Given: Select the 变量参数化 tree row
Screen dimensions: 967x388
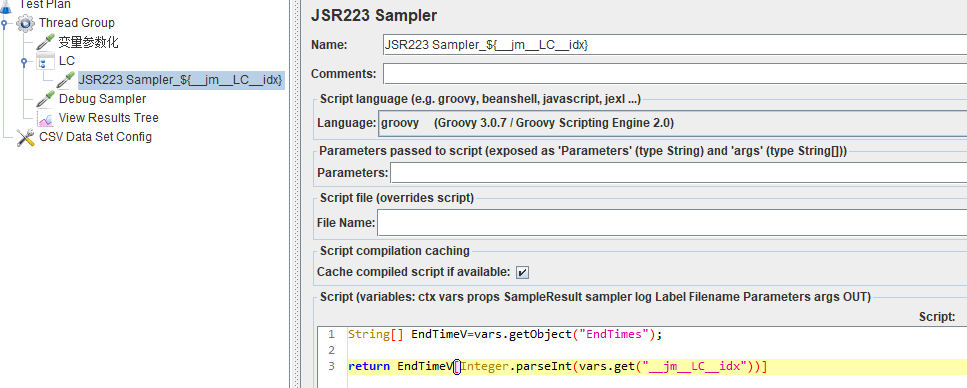Looking at the screenshot, I should tap(88, 43).
